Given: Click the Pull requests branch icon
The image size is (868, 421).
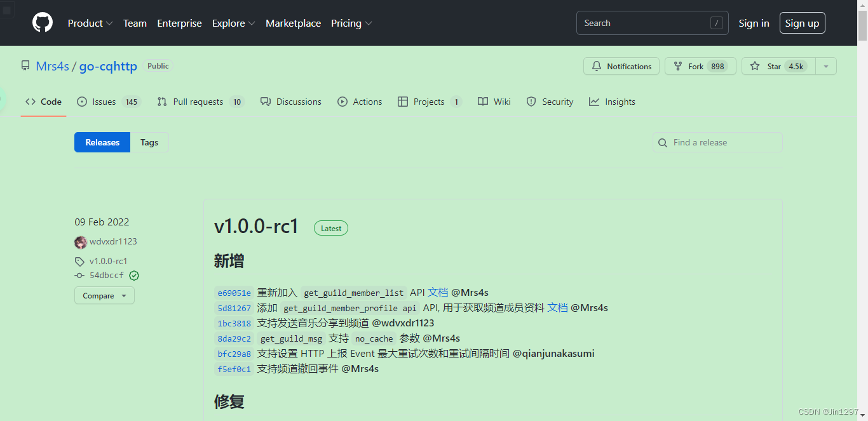Looking at the screenshot, I should 162,102.
